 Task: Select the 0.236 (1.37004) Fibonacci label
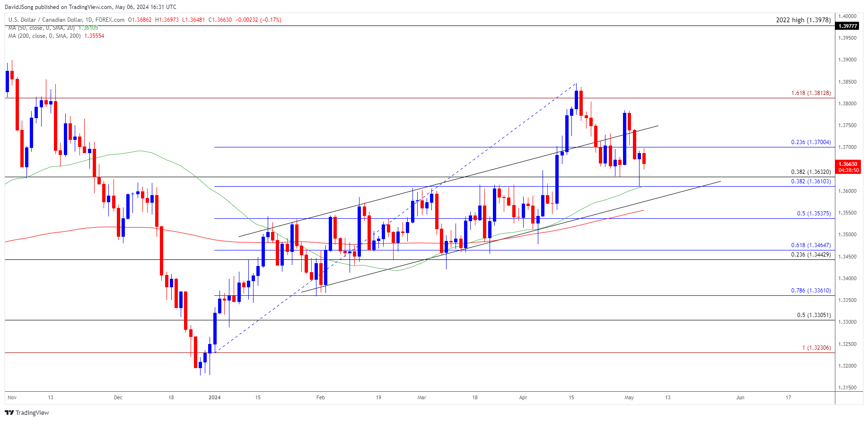[x=811, y=142]
